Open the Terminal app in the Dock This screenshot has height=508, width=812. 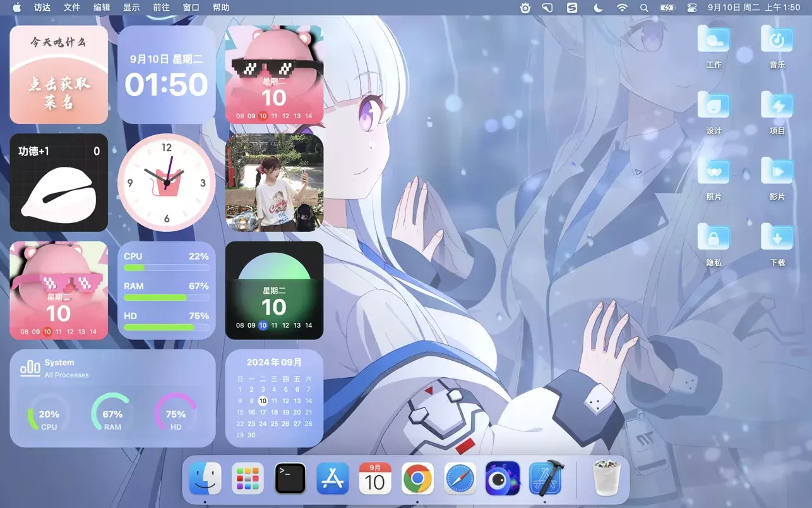click(x=290, y=478)
